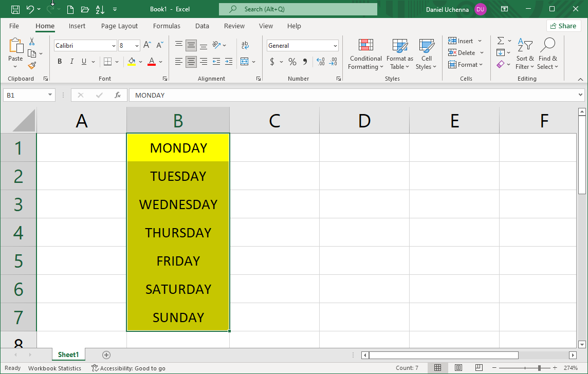Click Workbook Statistics in status bar

click(54, 368)
